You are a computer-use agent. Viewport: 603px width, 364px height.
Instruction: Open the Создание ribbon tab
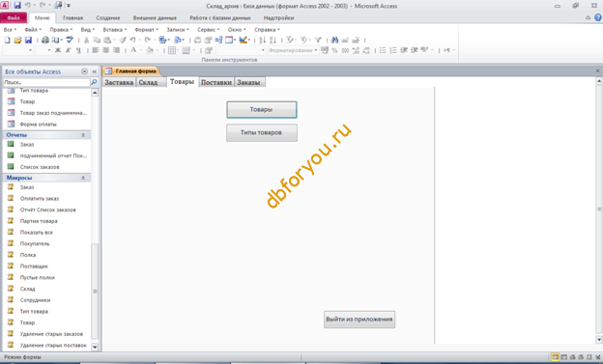[108, 18]
